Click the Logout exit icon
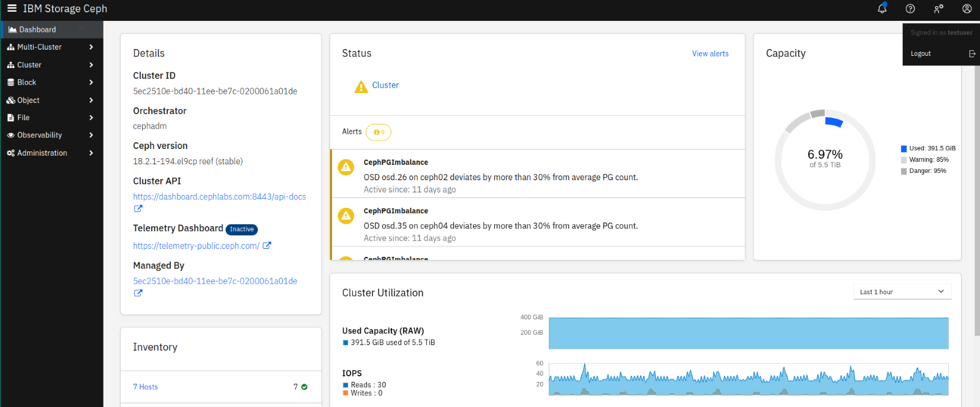Viewport: 980px width, 407px height. point(972,54)
